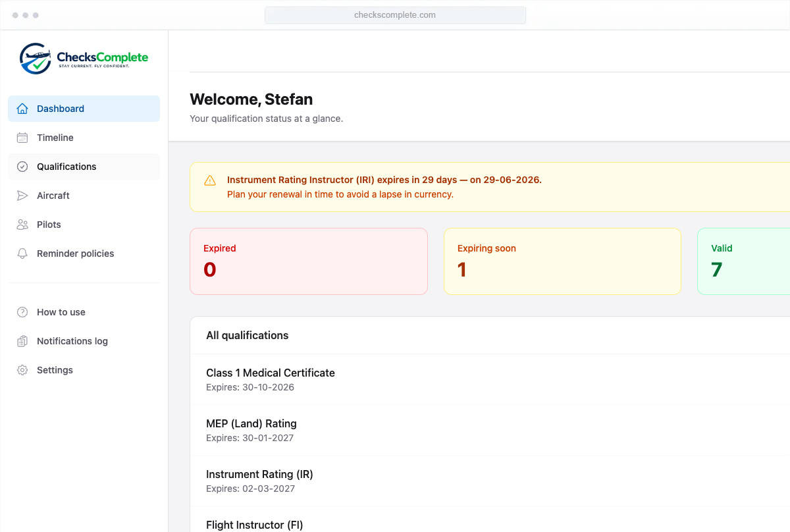
Task: Open the Pilots people icon
Action: [22, 225]
